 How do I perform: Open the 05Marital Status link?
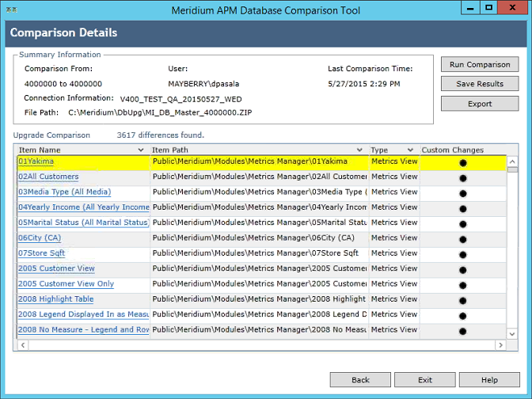(83, 222)
